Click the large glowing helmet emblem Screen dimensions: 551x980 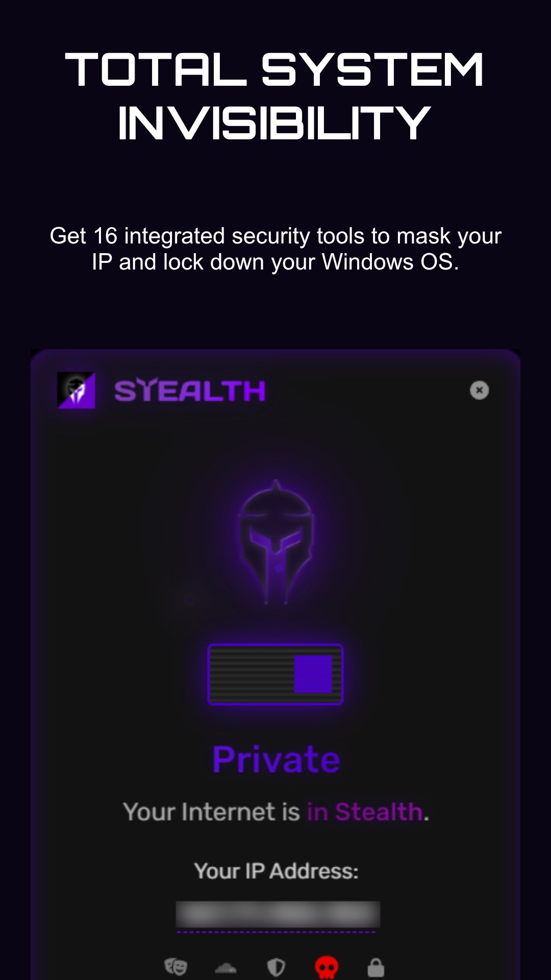[276, 541]
